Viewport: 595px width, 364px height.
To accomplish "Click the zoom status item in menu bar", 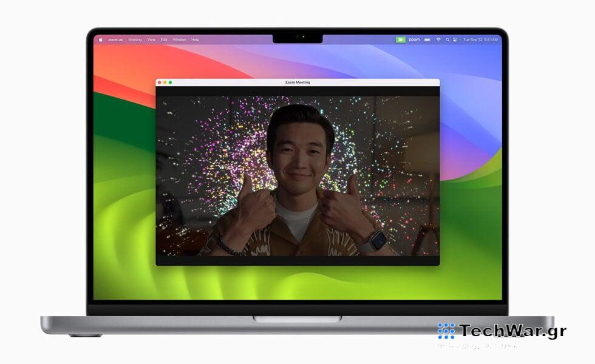I will [x=414, y=39].
